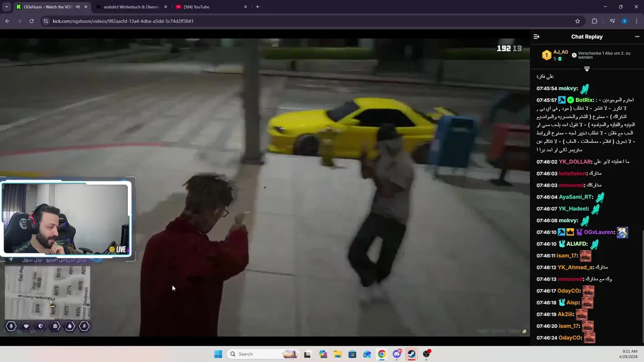Open Chrome's three-dot menu
The image size is (644, 362).
point(637,21)
